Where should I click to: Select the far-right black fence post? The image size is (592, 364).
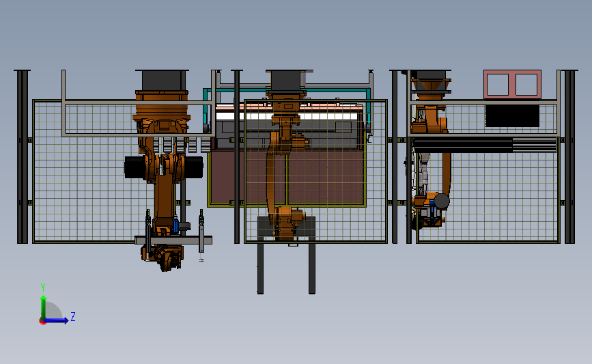click(569, 156)
